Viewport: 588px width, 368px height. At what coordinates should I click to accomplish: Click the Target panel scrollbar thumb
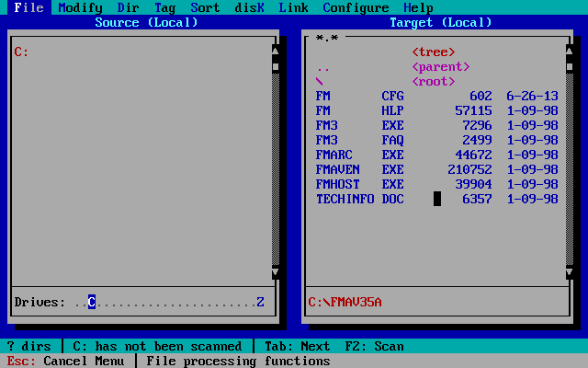coord(570,66)
